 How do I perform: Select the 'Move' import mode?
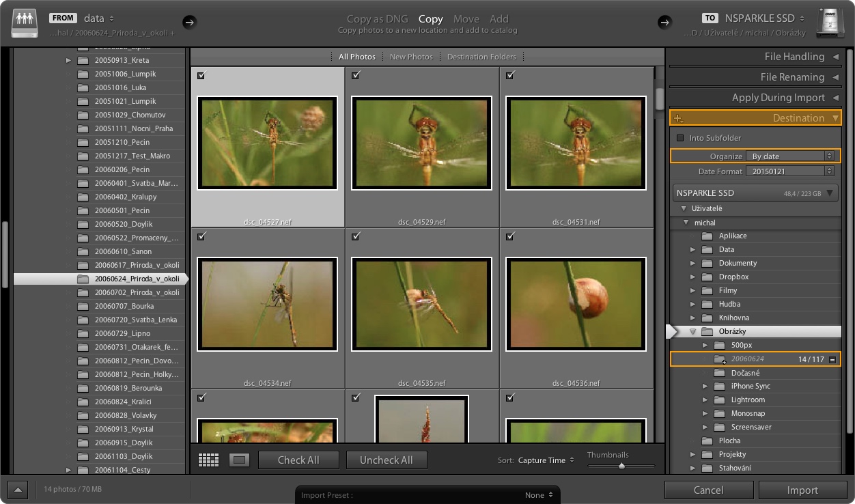coord(466,19)
